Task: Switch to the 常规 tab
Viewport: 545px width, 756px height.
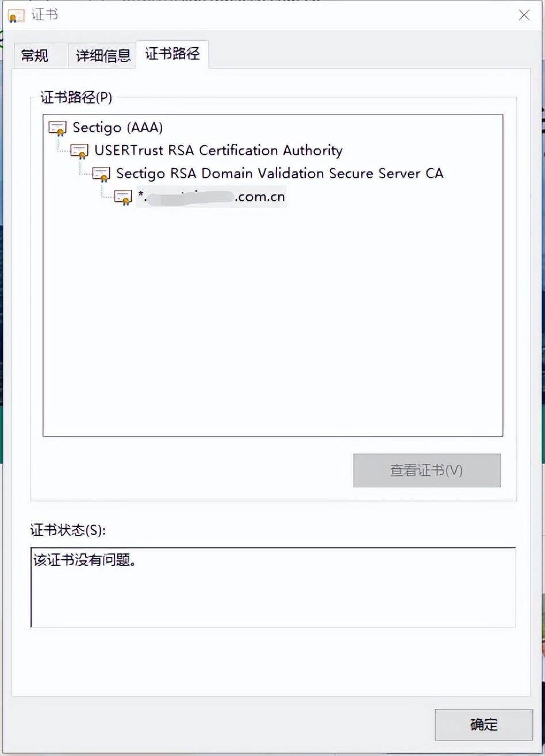Action: (x=35, y=56)
